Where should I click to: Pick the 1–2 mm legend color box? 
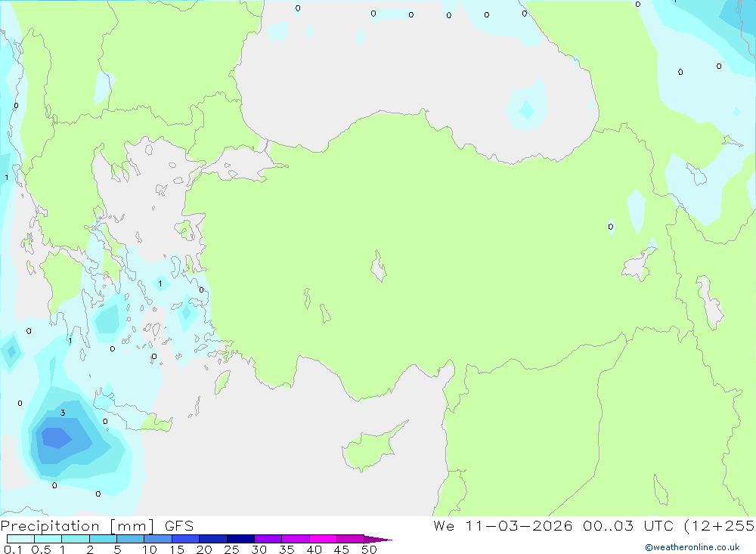pos(75,539)
